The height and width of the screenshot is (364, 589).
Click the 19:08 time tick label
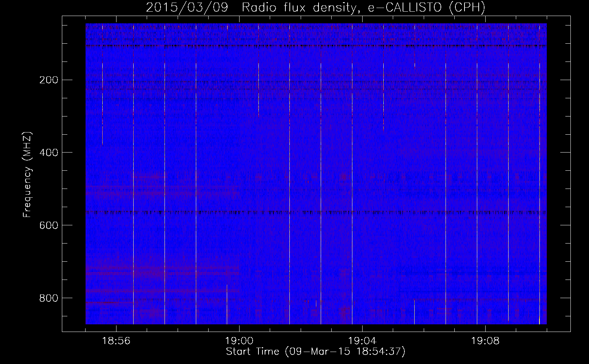click(485, 341)
